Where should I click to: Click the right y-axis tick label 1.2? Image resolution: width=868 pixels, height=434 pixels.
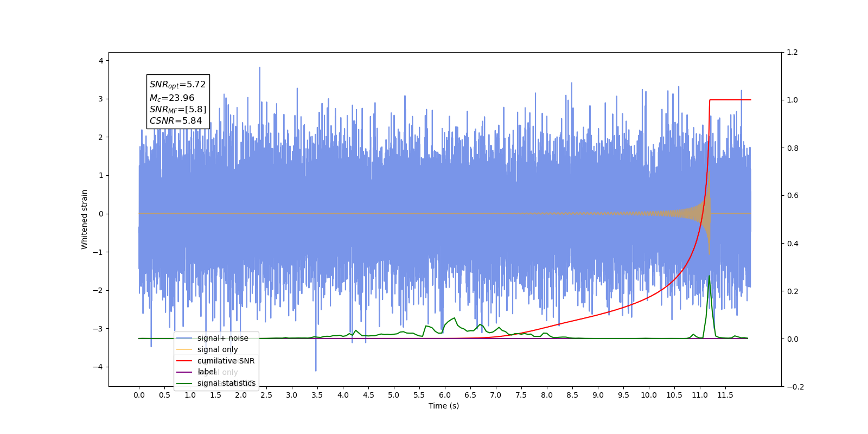coord(793,52)
